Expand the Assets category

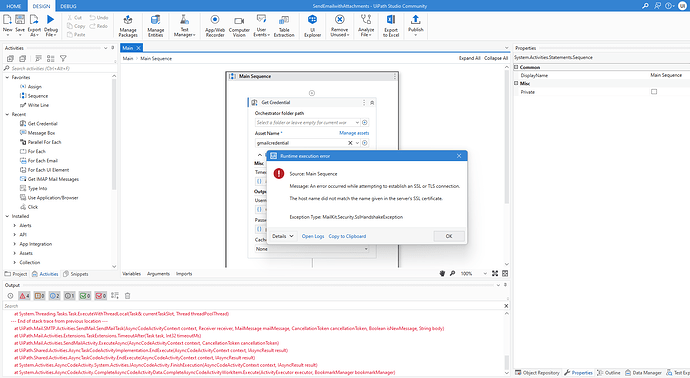coord(15,253)
